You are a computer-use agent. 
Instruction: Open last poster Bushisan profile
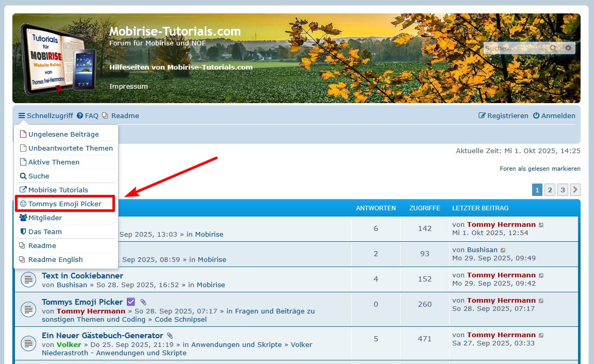[482, 250]
